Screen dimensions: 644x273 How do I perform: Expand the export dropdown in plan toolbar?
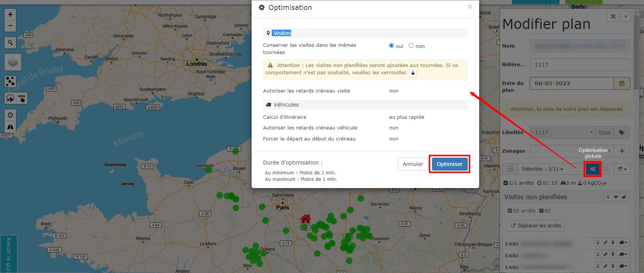point(622,169)
